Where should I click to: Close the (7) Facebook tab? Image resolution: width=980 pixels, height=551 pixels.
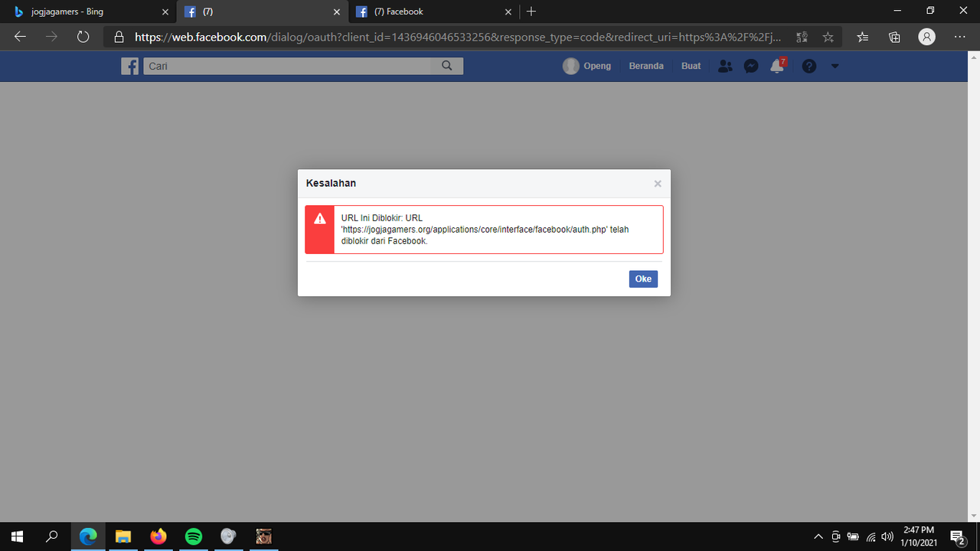(x=508, y=12)
